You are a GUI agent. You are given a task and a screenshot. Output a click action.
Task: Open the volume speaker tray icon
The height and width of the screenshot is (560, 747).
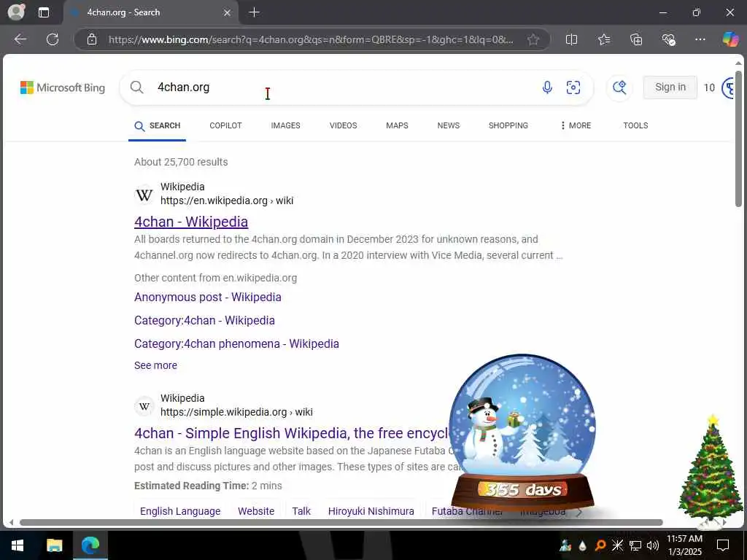(x=653, y=545)
